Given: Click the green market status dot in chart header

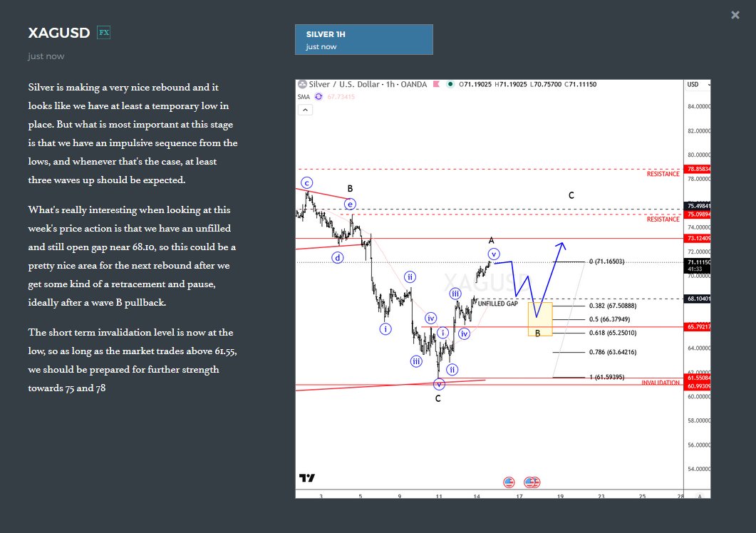Looking at the screenshot, I should coord(450,84).
